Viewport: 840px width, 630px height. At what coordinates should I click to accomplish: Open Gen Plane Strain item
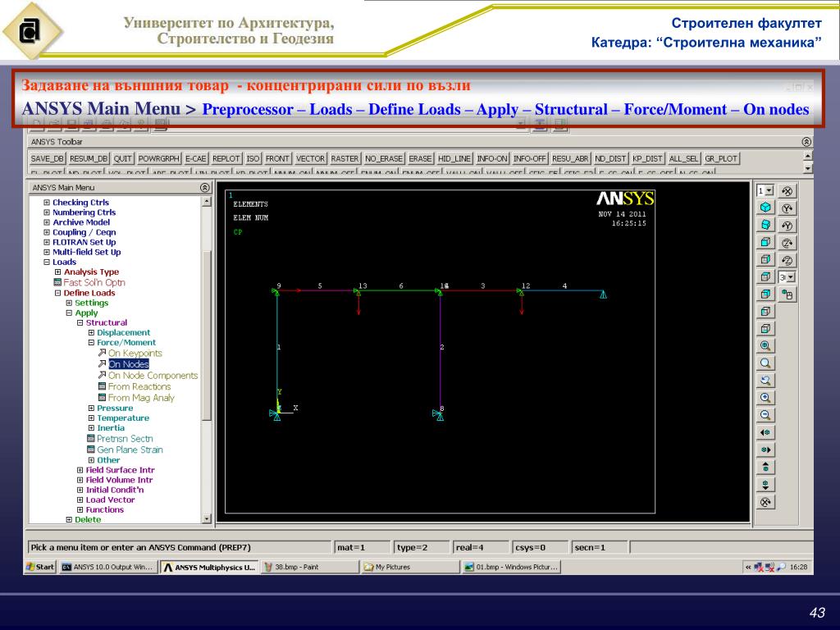coord(130,450)
